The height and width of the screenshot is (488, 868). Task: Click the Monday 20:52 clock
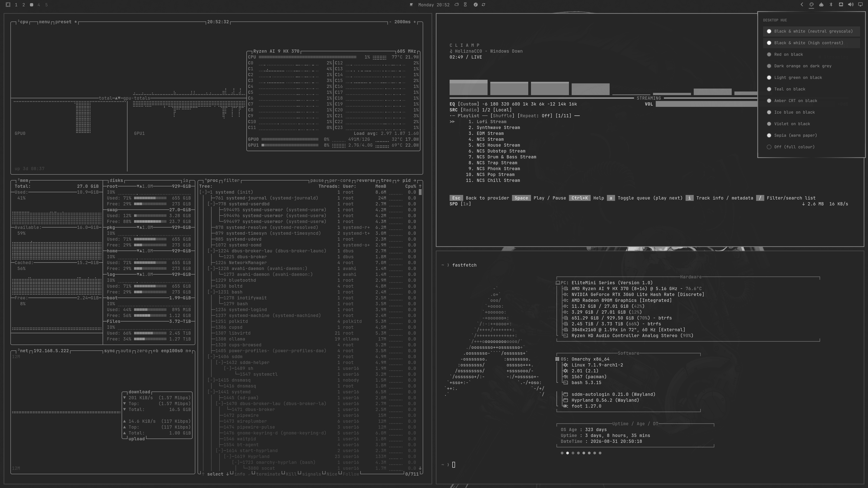434,5
